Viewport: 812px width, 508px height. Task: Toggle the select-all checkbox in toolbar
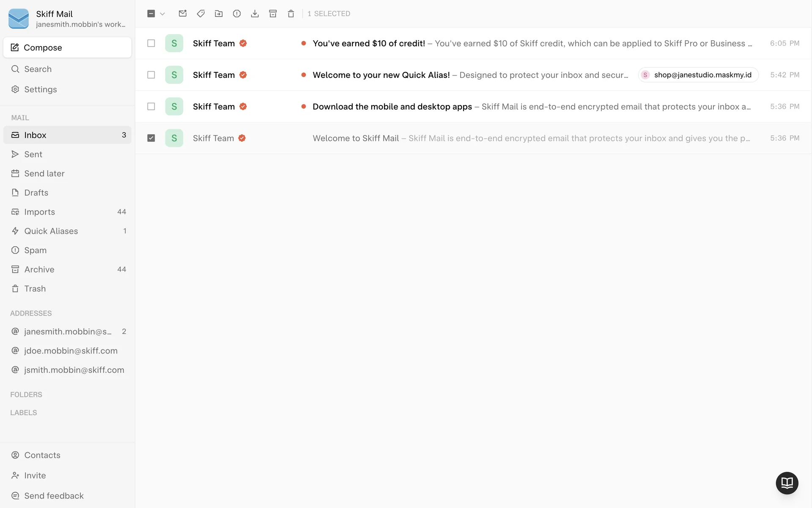pyautogui.click(x=151, y=14)
